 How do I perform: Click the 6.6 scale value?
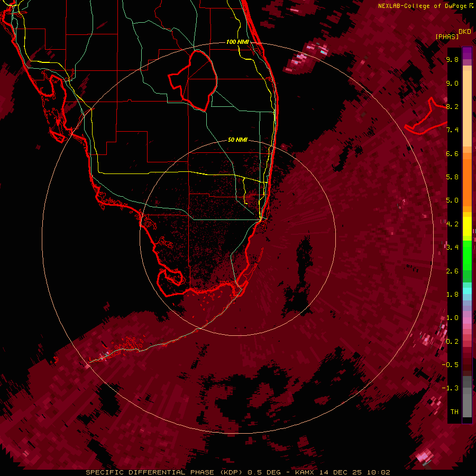[x=452, y=153]
